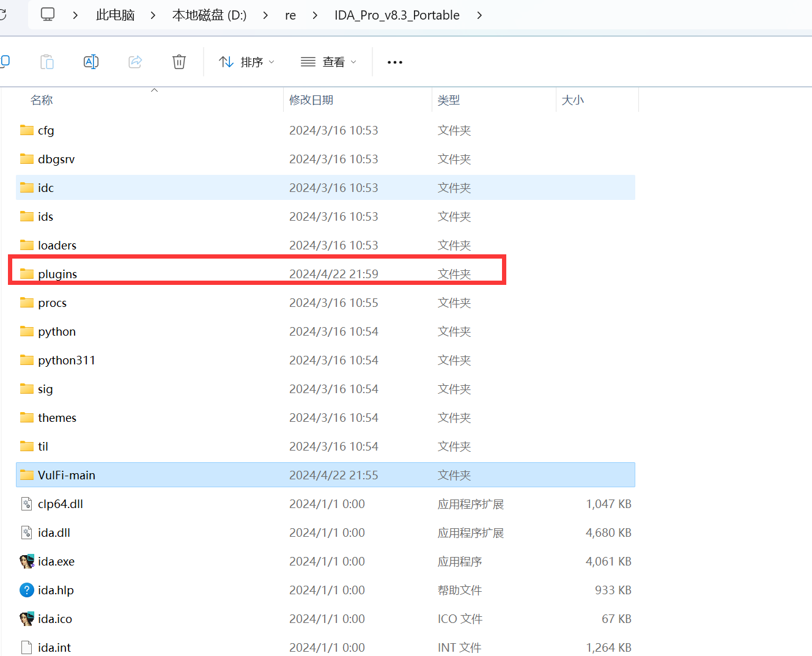Click the rename toolbar icon
Screen dimensions: 812x656
point(91,62)
